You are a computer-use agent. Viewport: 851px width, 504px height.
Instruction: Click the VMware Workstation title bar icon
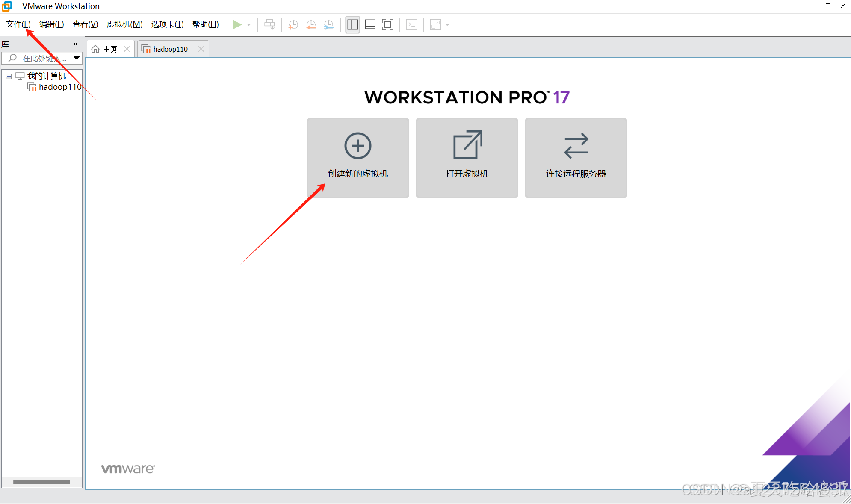(7, 6)
